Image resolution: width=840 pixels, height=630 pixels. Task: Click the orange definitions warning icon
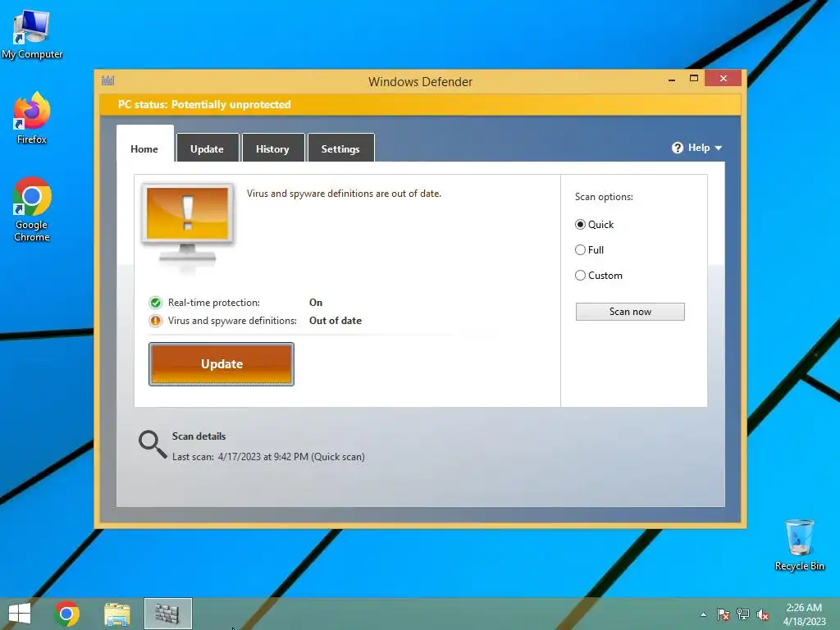pyautogui.click(x=155, y=321)
